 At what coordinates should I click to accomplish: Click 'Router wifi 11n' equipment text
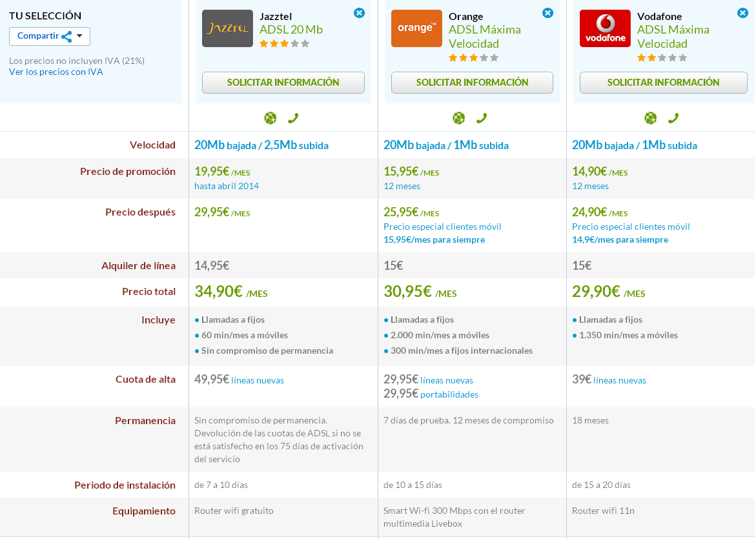603,511
